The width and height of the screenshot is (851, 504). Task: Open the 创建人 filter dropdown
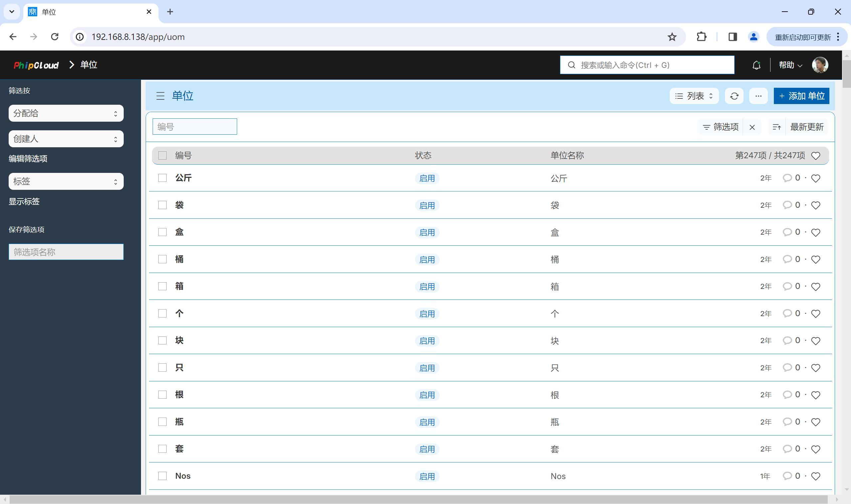[66, 139]
